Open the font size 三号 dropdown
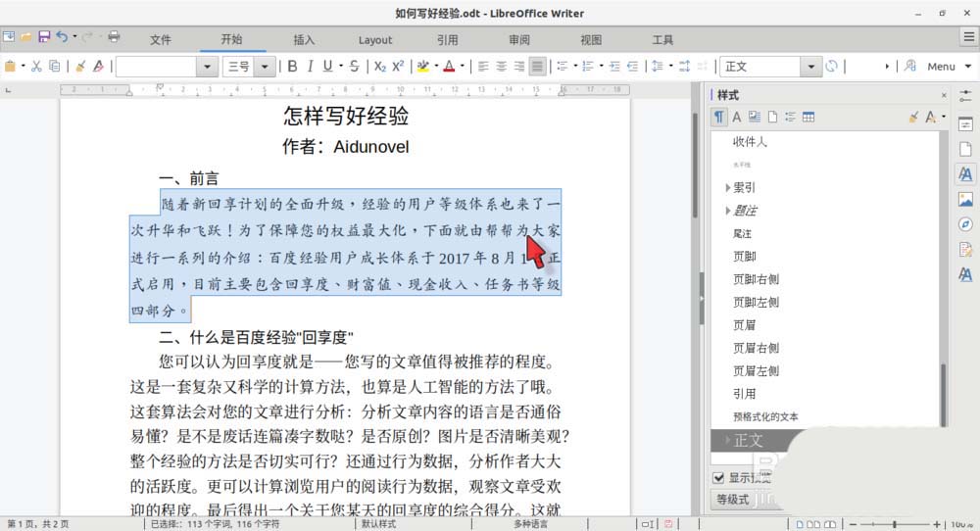 [265, 67]
